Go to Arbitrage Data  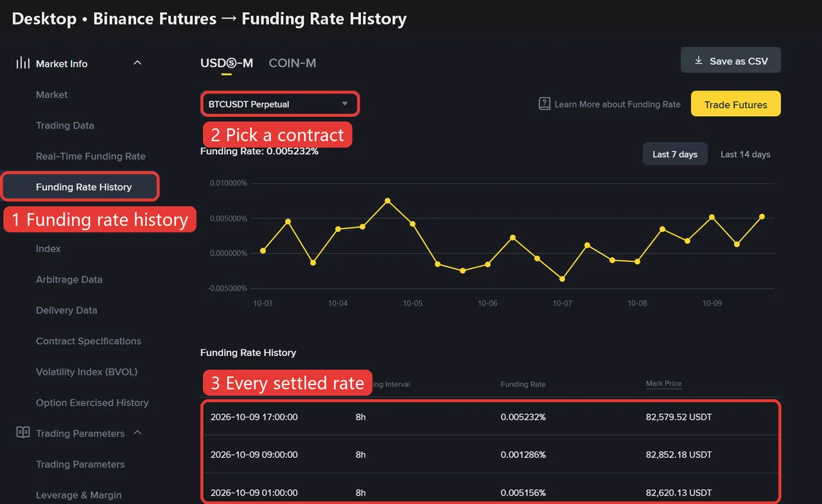click(x=69, y=279)
